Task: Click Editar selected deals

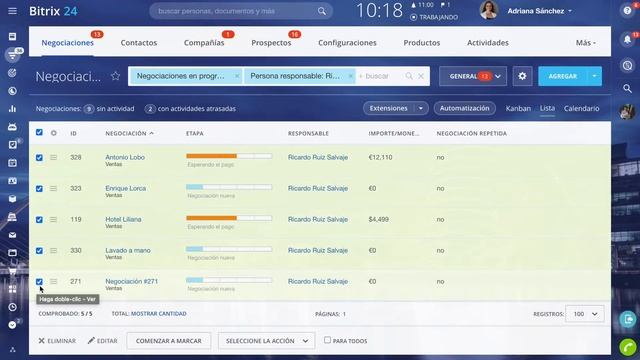Action: 103,340
